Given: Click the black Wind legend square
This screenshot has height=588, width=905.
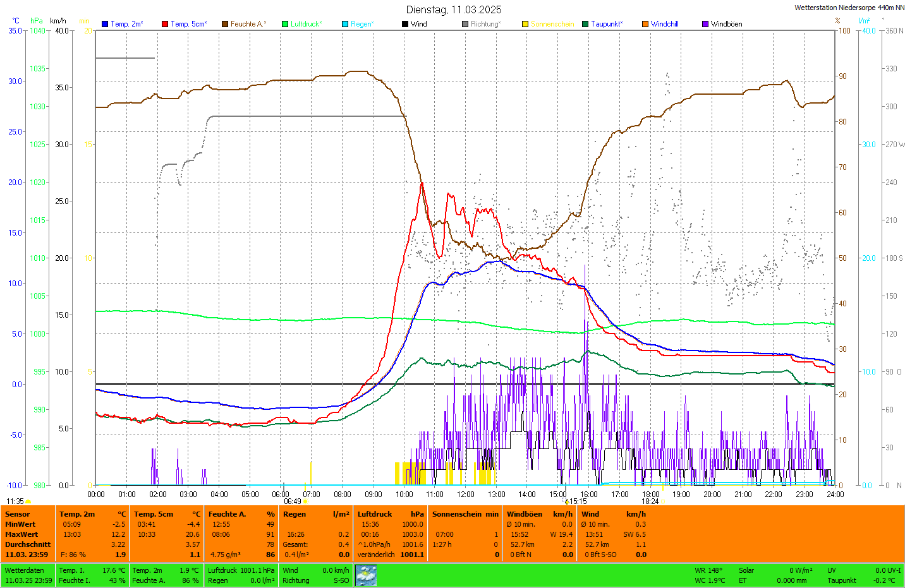Looking at the screenshot, I should pos(405,24).
